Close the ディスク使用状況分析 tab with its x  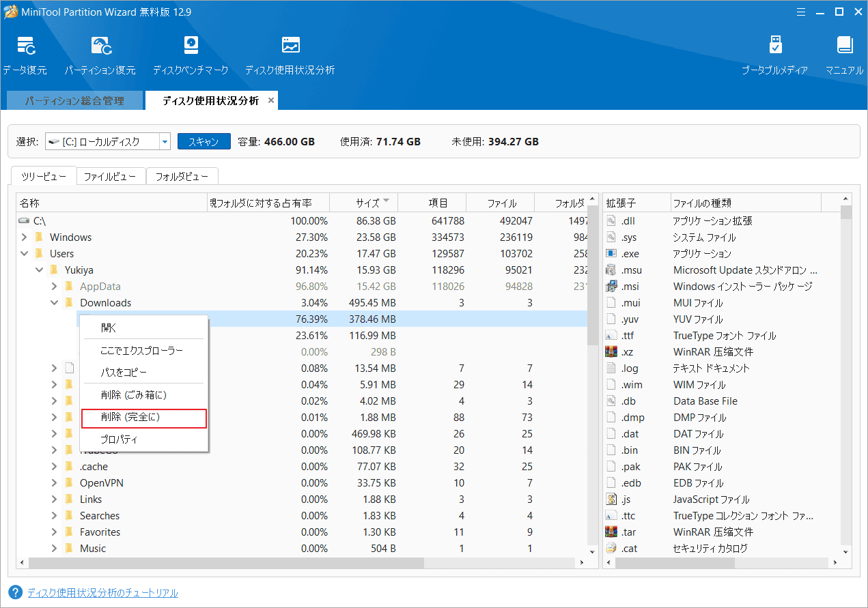[x=271, y=100]
